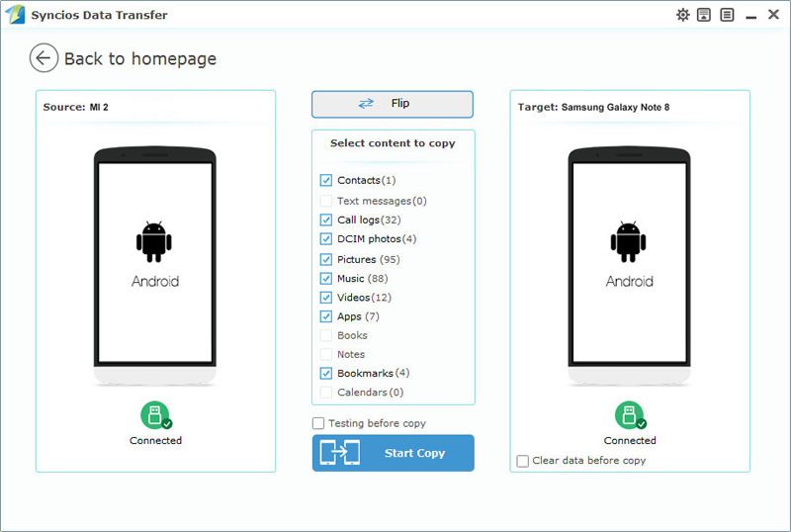
Task: Start the copy process
Action: click(393, 453)
